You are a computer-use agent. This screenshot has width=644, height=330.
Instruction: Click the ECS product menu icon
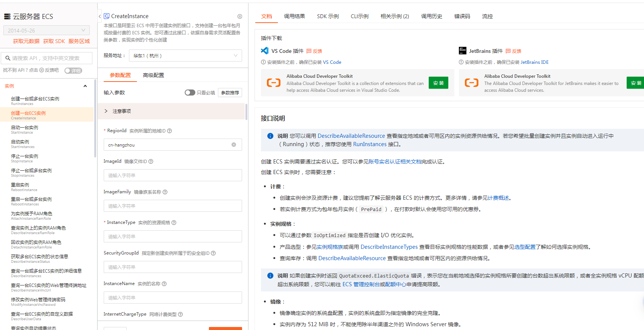pos(7,17)
